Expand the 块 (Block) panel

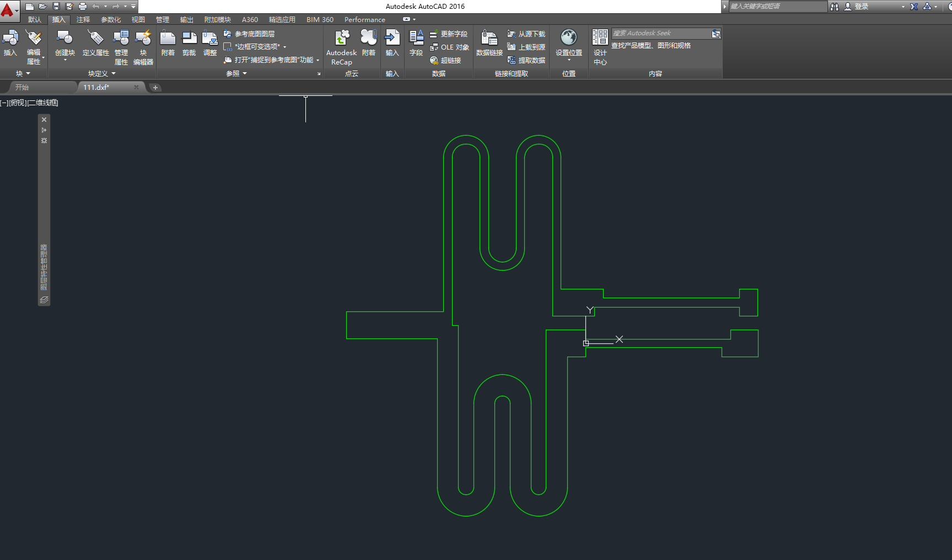[23, 73]
